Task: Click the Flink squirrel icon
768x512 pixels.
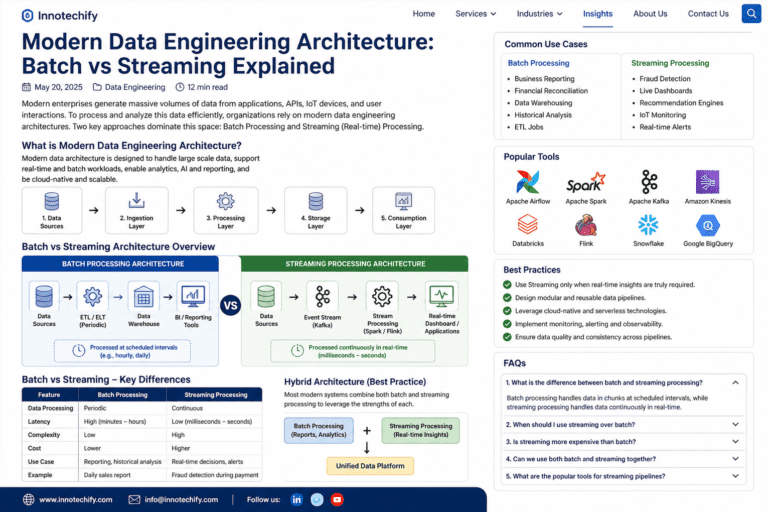Action: tap(586, 226)
